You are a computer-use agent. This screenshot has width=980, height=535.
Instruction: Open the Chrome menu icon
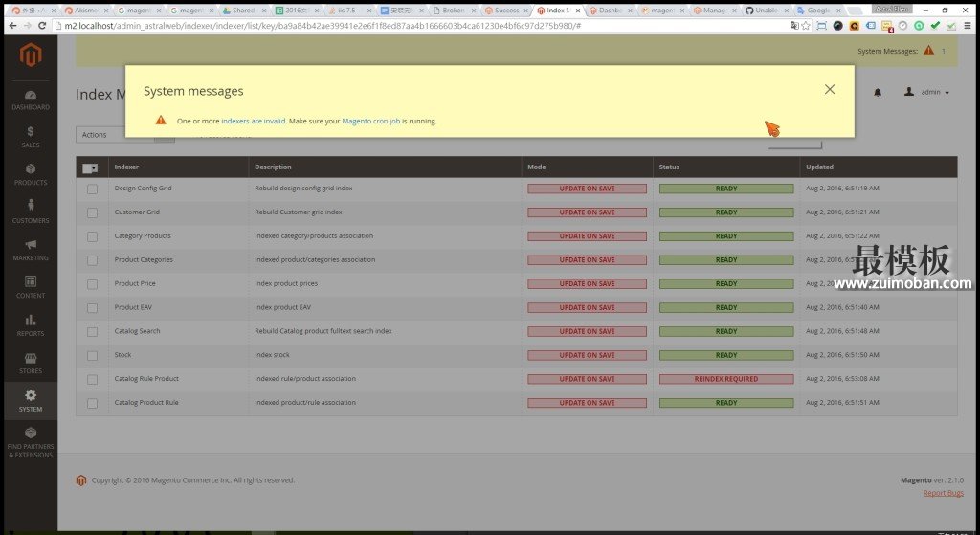pyautogui.click(x=968, y=26)
